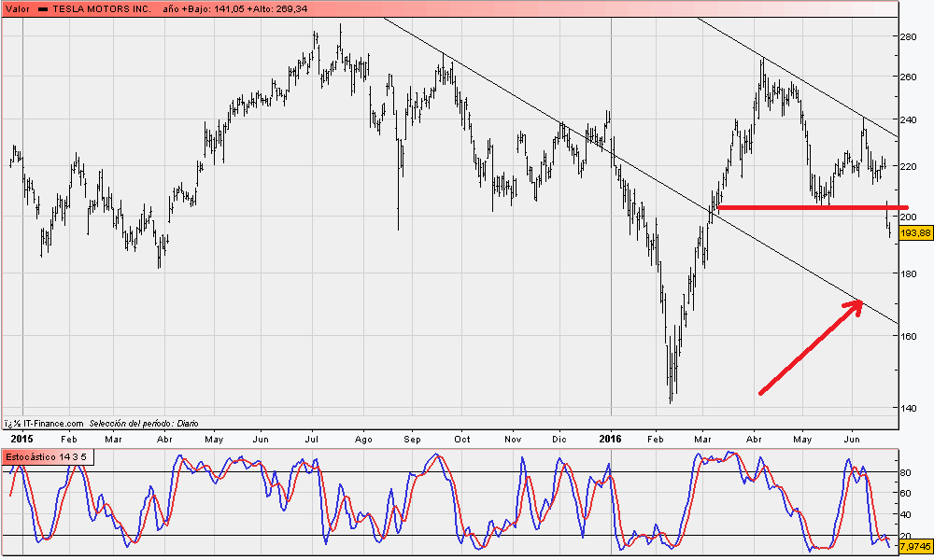934x560 pixels.
Task: Click the Jul month label on time axis
Action: point(313,438)
